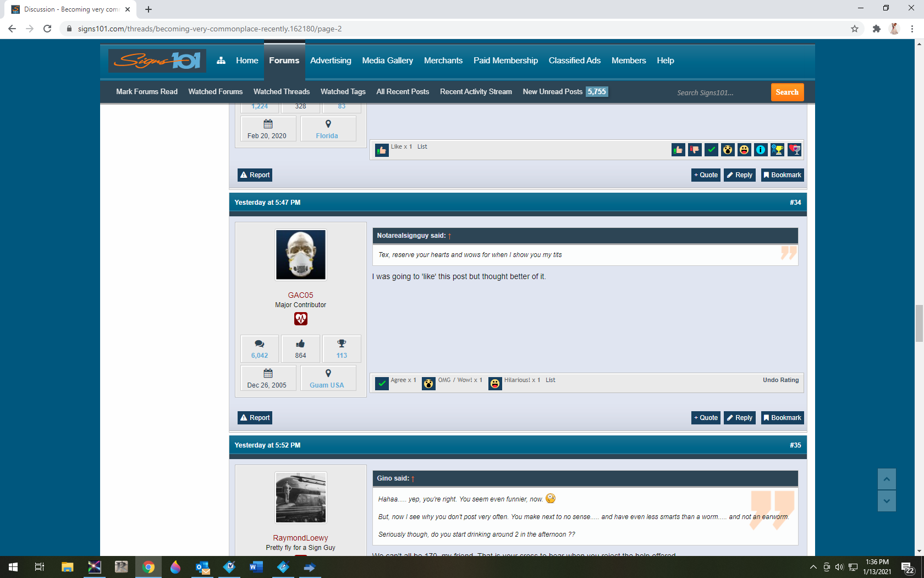Click GAC05's red heartbeat badge icon

[301, 319]
